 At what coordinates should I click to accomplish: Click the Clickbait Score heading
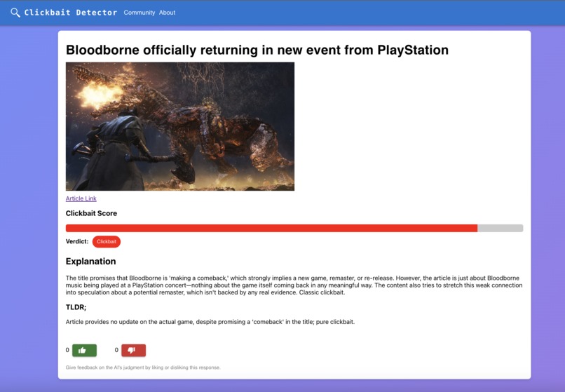coord(91,213)
